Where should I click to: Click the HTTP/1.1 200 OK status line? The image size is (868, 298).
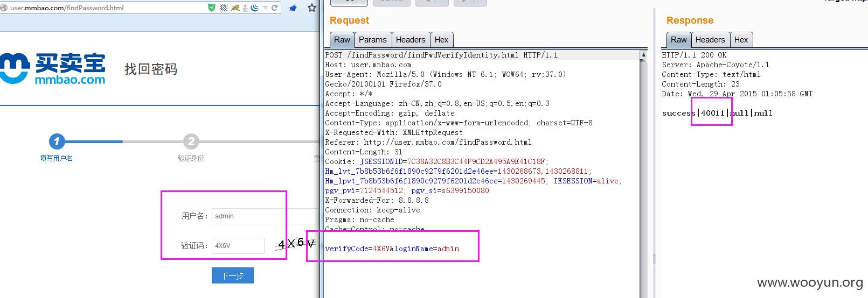tap(694, 55)
